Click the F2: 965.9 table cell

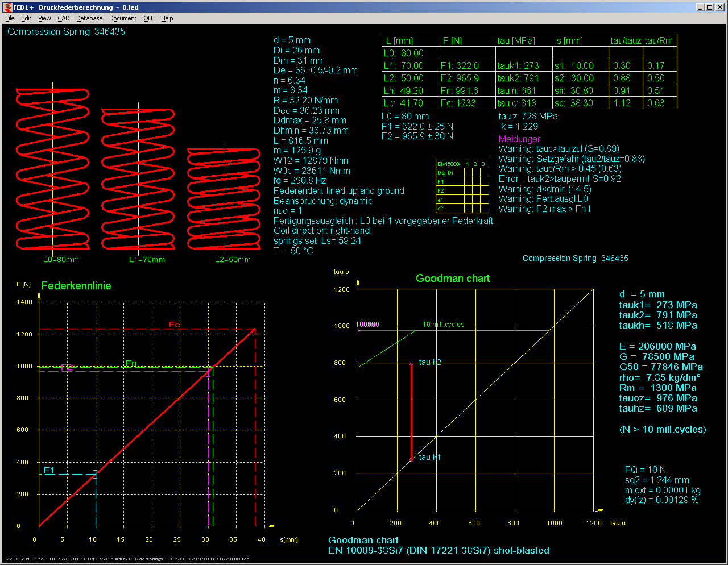pos(460,78)
